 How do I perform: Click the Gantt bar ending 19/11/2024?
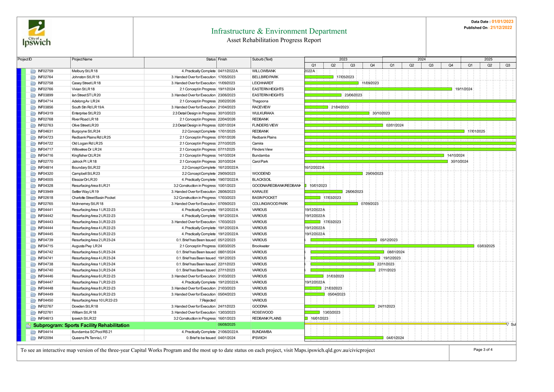(378, 89)
